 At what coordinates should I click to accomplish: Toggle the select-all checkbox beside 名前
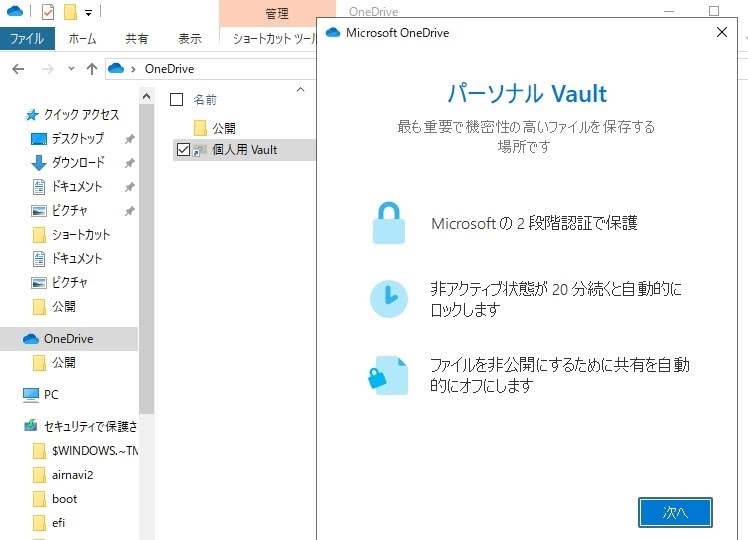pos(177,99)
